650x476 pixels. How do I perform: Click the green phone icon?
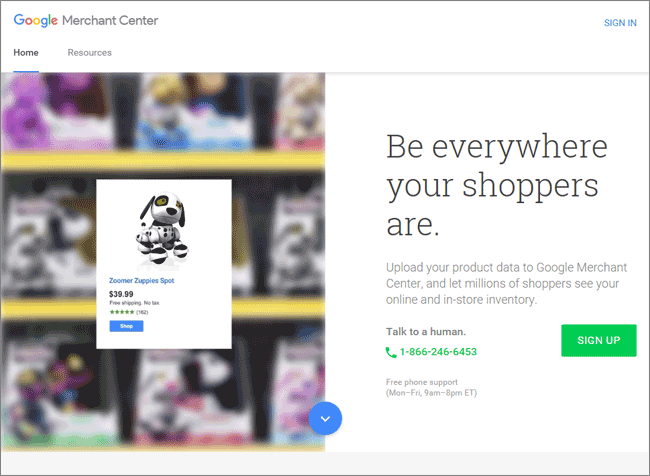tap(391, 352)
